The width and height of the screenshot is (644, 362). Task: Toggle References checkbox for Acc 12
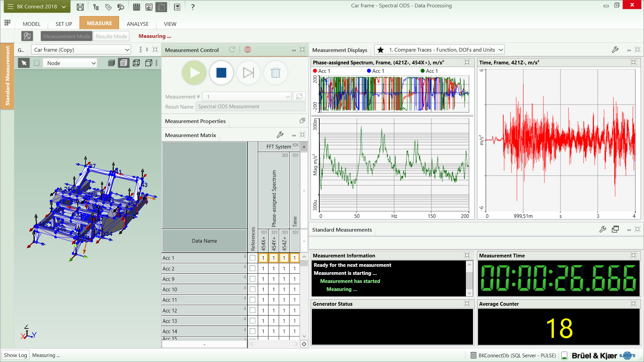(253, 310)
